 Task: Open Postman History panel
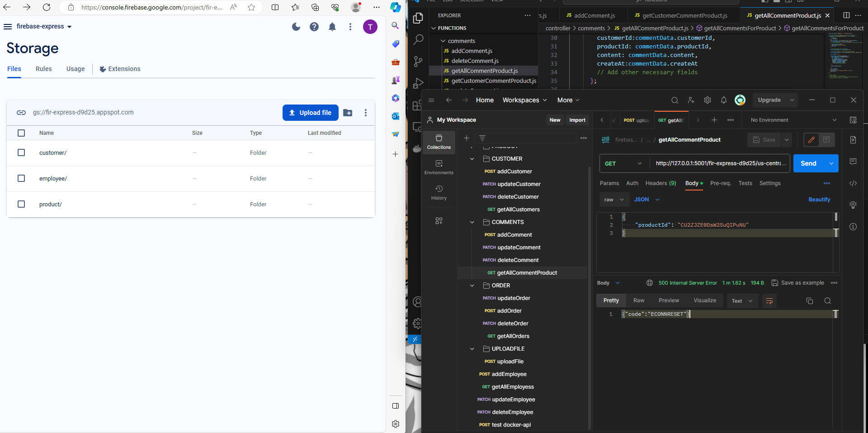(x=439, y=192)
